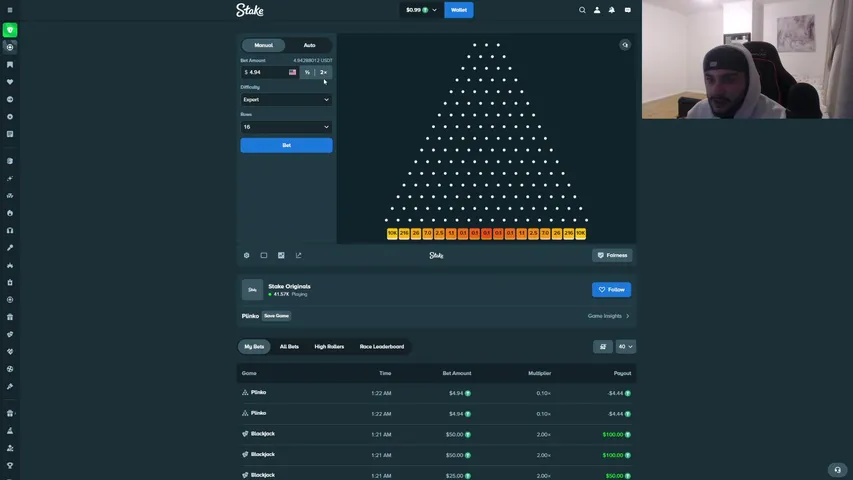Click round icon in Plinko board's top-right corner
This screenshot has height=480, width=853.
(625, 45)
